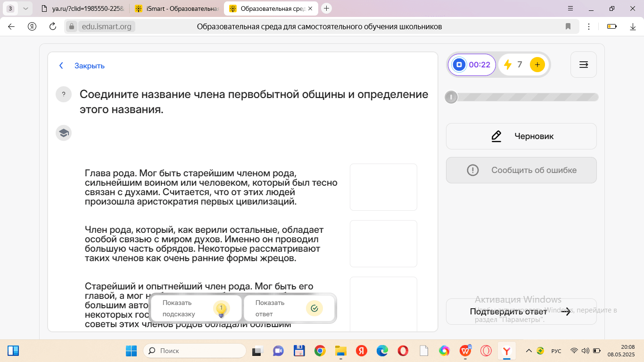The height and width of the screenshot is (362, 644).
Task: Open the floppy disk app on taskbar
Action: click(299, 351)
